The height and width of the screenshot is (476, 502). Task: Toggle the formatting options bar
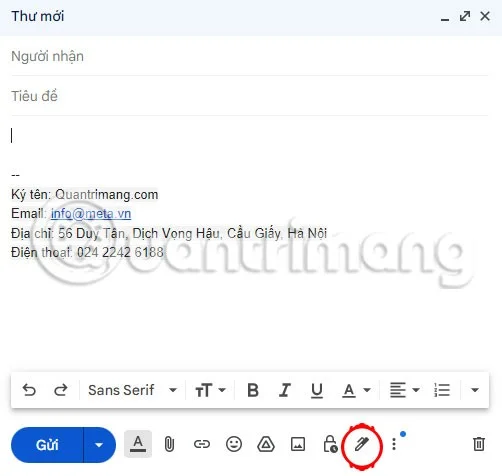tap(138, 444)
